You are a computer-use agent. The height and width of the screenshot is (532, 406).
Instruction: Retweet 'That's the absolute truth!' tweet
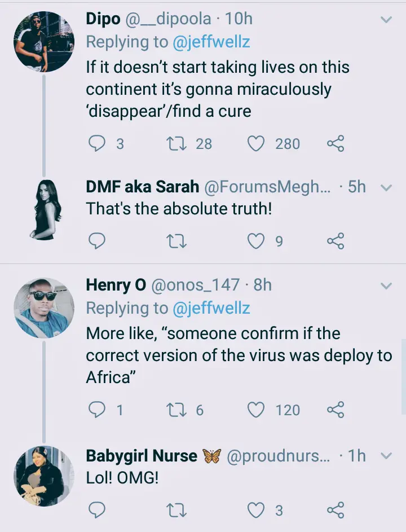tap(178, 241)
